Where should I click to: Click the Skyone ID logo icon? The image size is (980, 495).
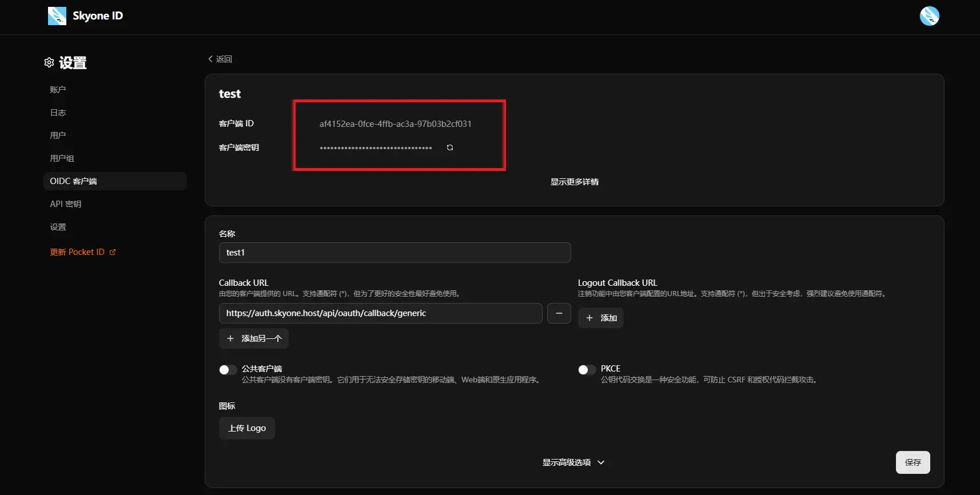click(x=57, y=16)
